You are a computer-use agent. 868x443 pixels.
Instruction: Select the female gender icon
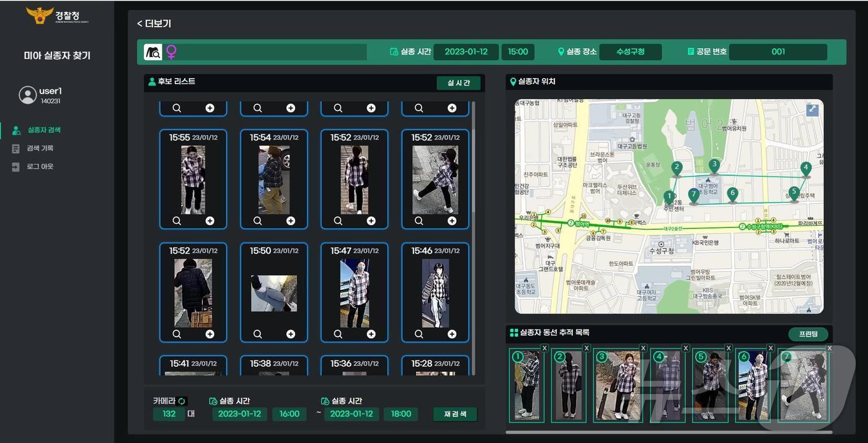pyautogui.click(x=171, y=52)
